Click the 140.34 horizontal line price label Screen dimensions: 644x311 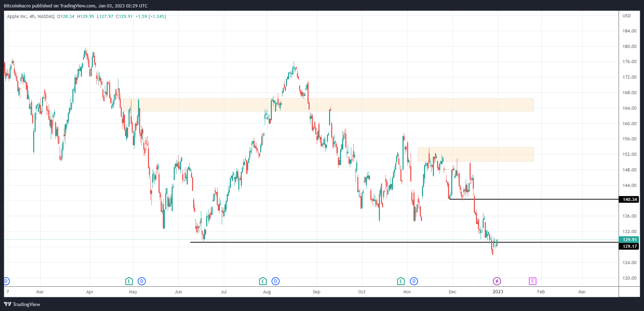[x=629, y=200]
